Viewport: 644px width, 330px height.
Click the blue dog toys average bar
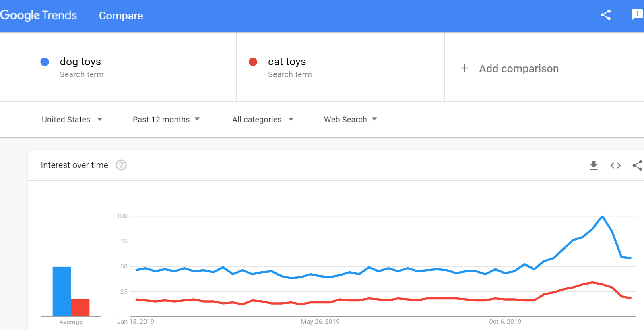[x=62, y=291]
